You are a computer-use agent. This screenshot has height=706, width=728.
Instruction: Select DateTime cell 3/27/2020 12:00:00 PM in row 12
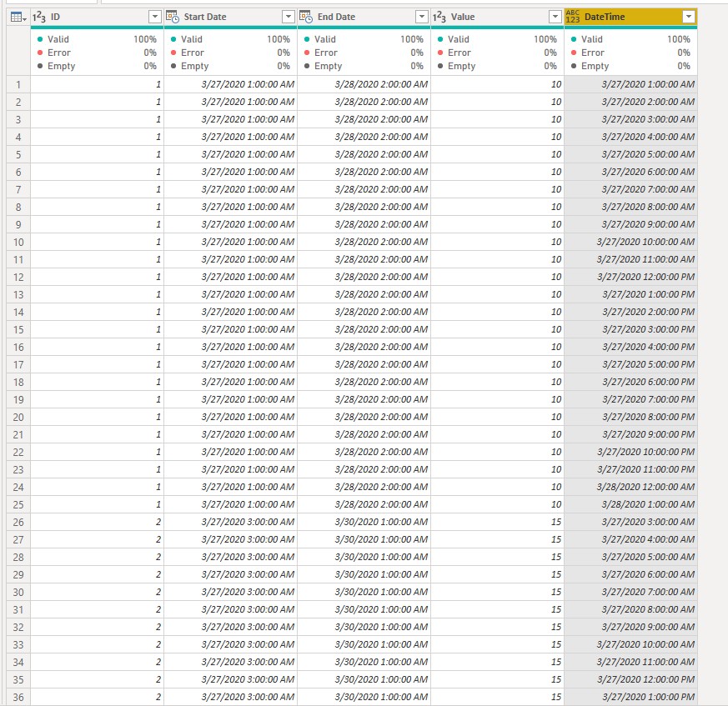click(631, 277)
